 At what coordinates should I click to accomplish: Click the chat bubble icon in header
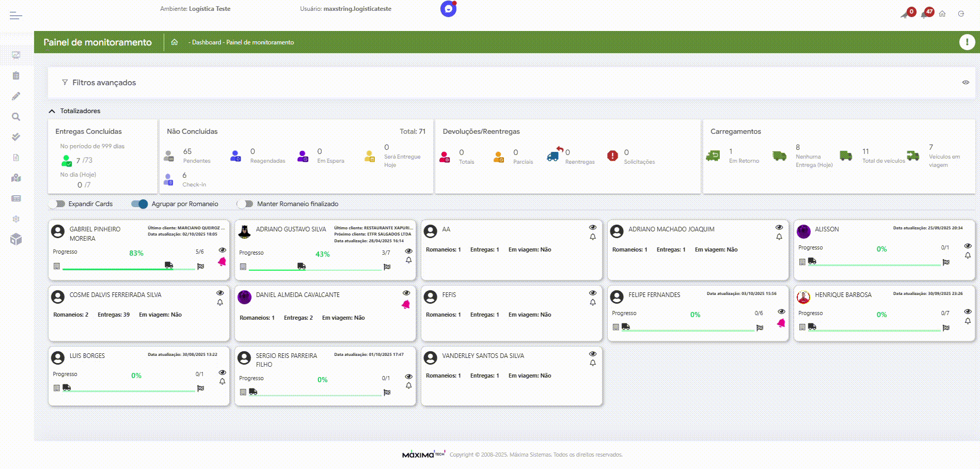(x=448, y=9)
